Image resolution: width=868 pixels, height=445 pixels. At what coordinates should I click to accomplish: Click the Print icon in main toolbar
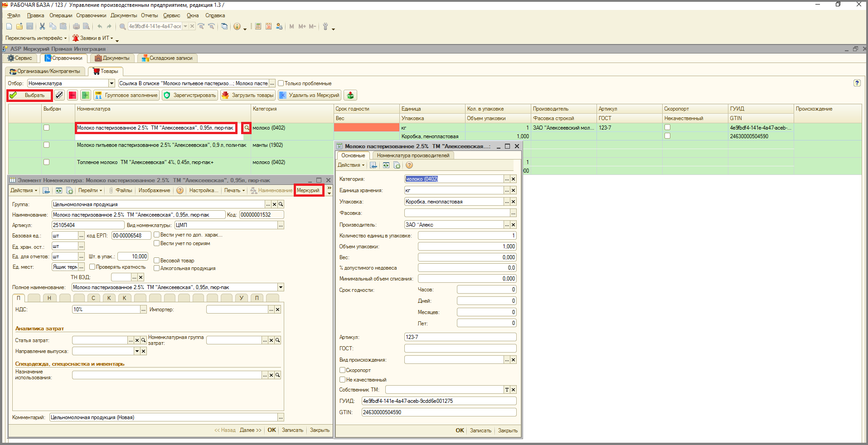(x=76, y=26)
